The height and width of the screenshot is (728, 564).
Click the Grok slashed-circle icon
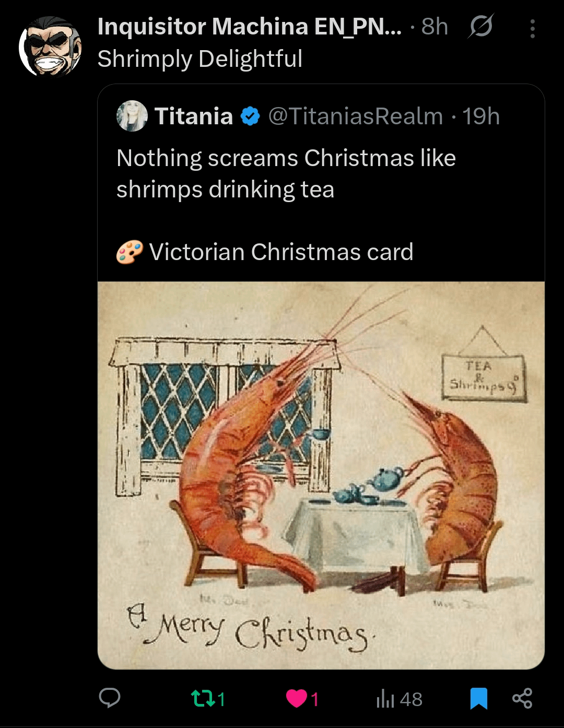pyautogui.click(x=480, y=26)
